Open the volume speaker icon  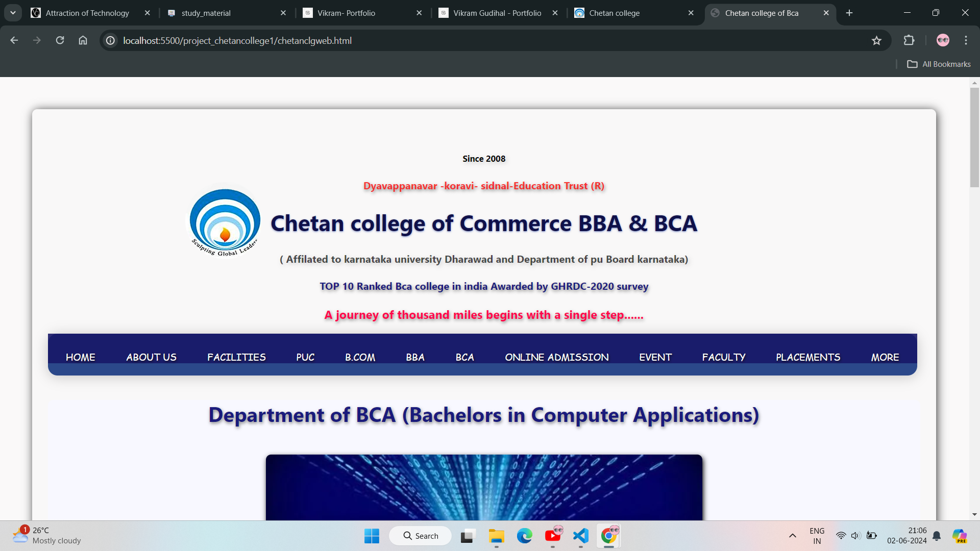tap(856, 536)
